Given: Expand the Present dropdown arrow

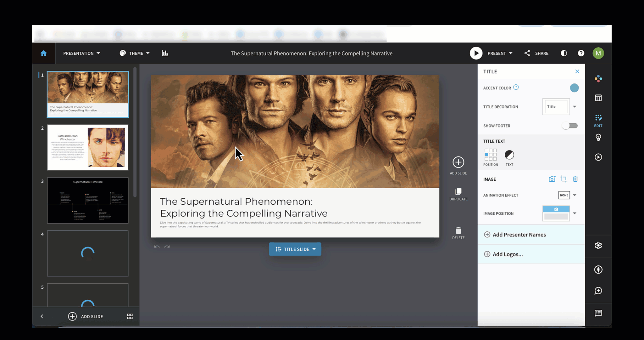Looking at the screenshot, I should click(511, 53).
